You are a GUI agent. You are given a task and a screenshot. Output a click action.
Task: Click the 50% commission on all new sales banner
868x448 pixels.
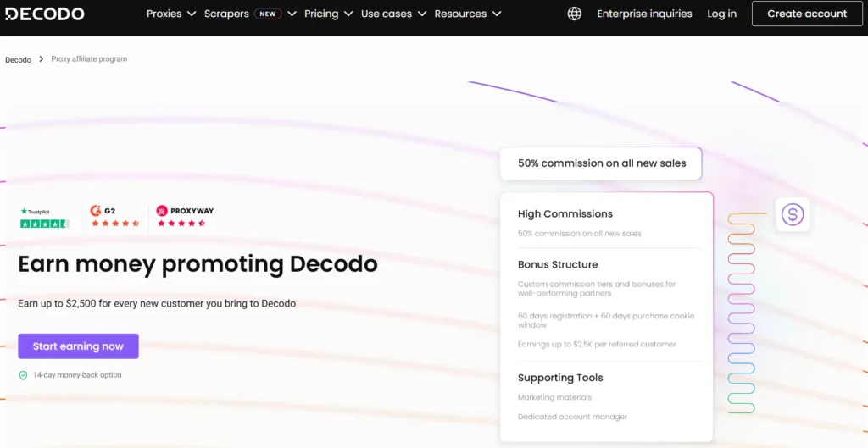601,163
